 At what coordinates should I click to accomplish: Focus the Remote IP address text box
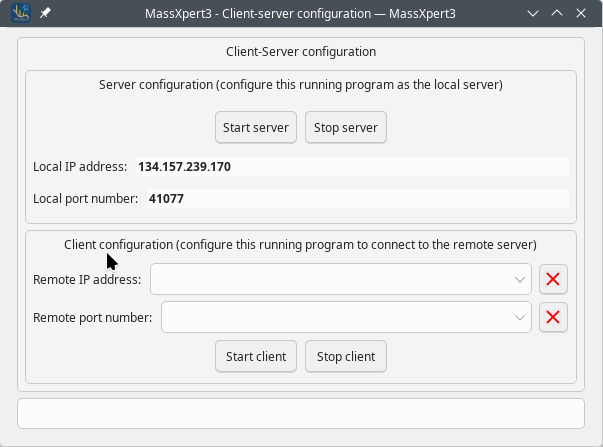tap(330, 279)
